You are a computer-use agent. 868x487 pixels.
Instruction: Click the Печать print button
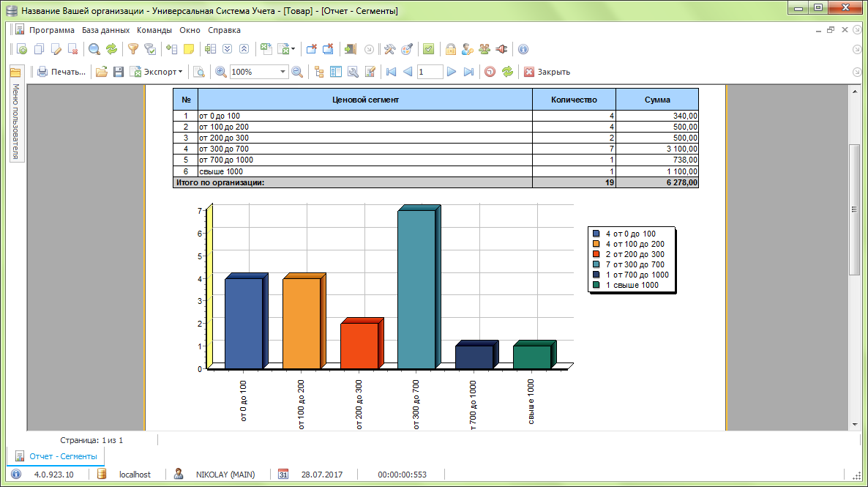[61, 72]
